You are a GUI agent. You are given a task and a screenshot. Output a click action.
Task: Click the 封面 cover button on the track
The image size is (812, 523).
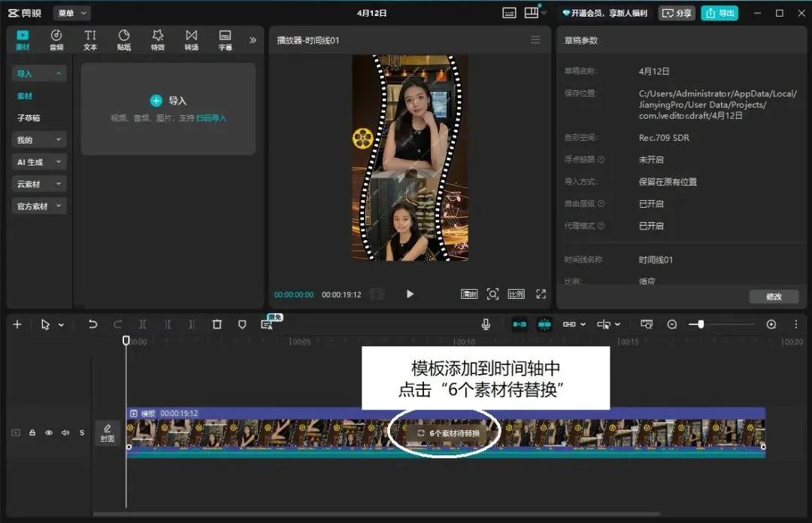pyautogui.click(x=108, y=433)
